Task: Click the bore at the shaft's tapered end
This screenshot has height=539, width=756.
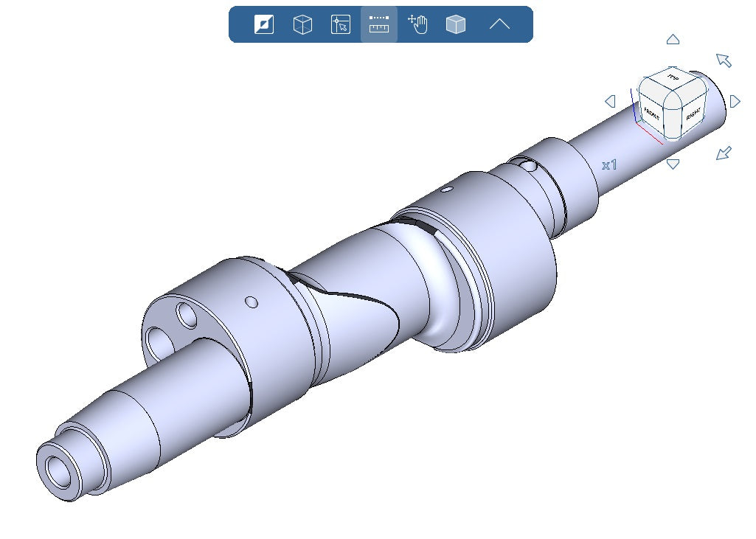Action: click(x=57, y=468)
